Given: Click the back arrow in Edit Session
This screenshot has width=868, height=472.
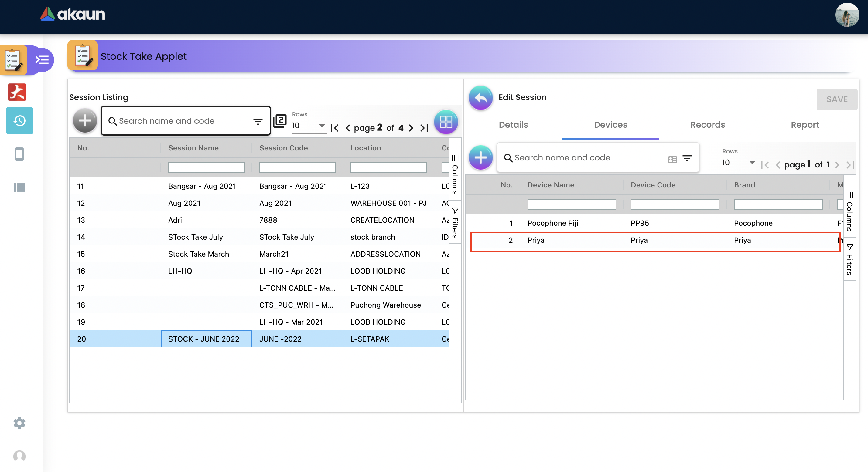Looking at the screenshot, I should pyautogui.click(x=480, y=98).
